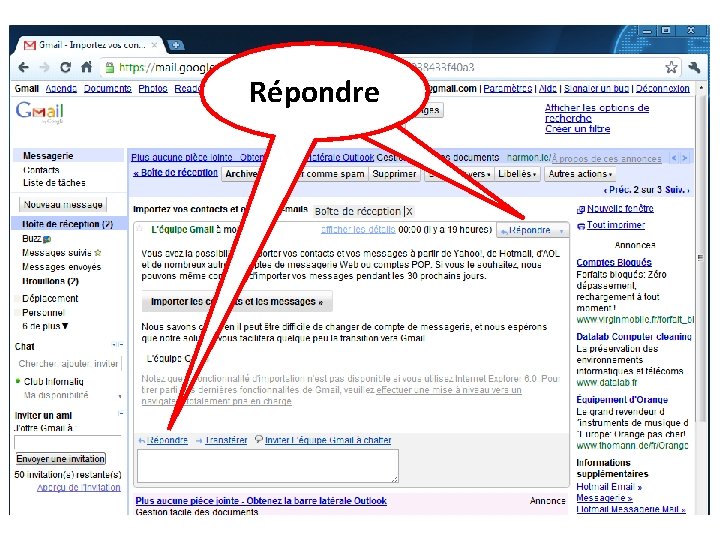Open Boîte de réception (2) folder
The image size is (720, 540).
[x=67, y=224]
